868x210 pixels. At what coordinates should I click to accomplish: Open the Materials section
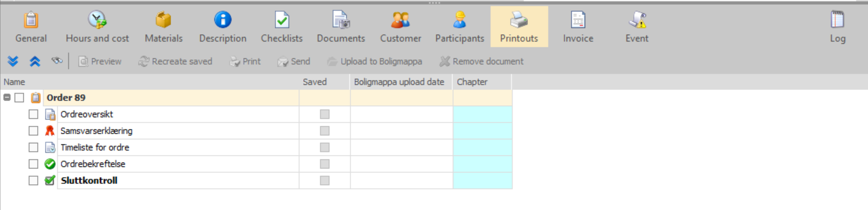pyautogui.click(x=164, y=27)
